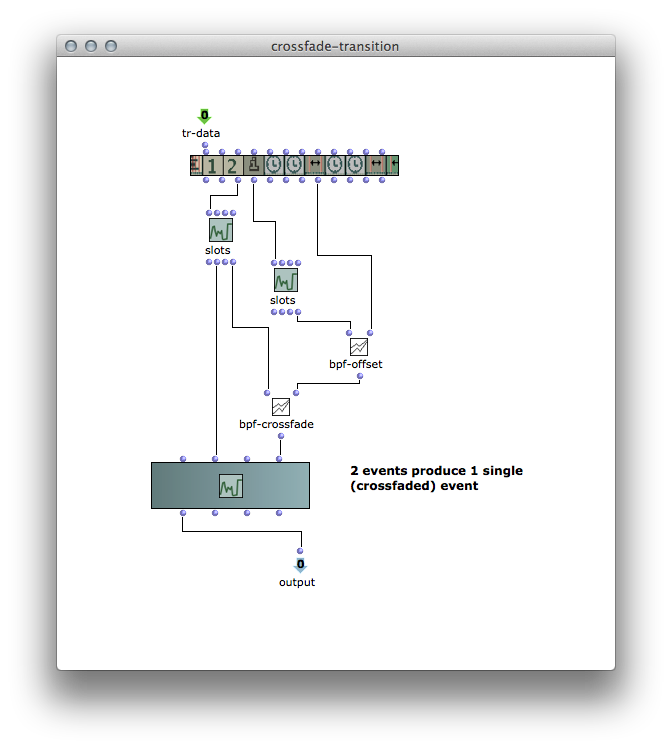Click the right inlet of bpf-offset
Viewport: 672px width, 749px height.
click(x=370, y=333)
